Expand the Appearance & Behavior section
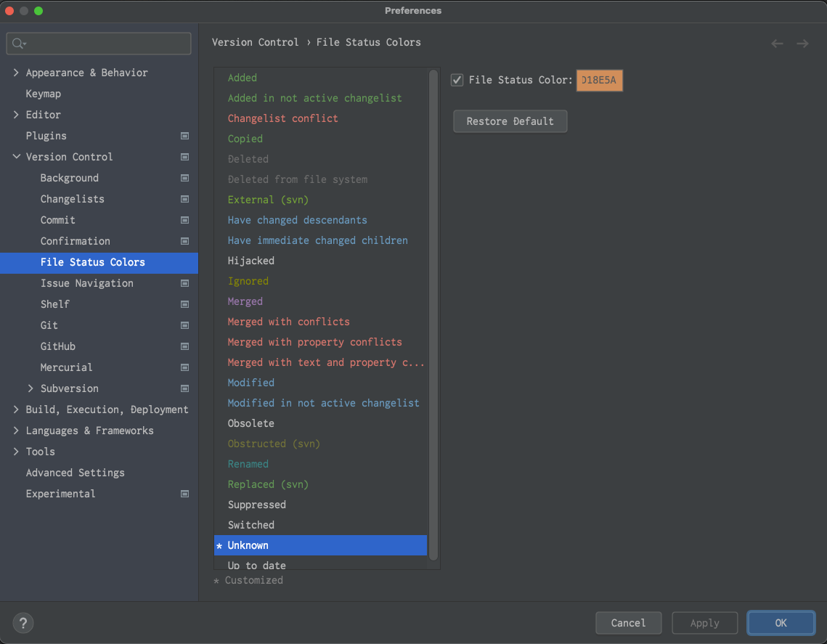Image resolution: width=827 pixels, height=644 pixels. [16, 73]
